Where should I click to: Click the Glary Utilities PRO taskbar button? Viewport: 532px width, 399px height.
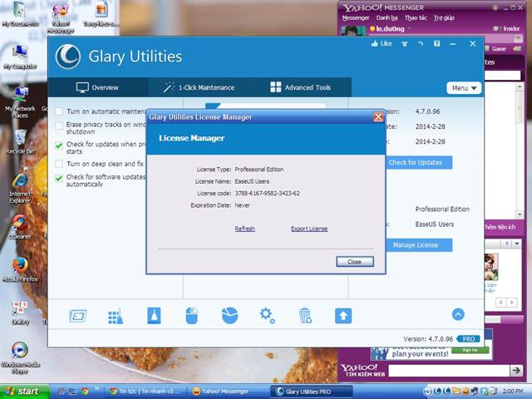[311, 392]
